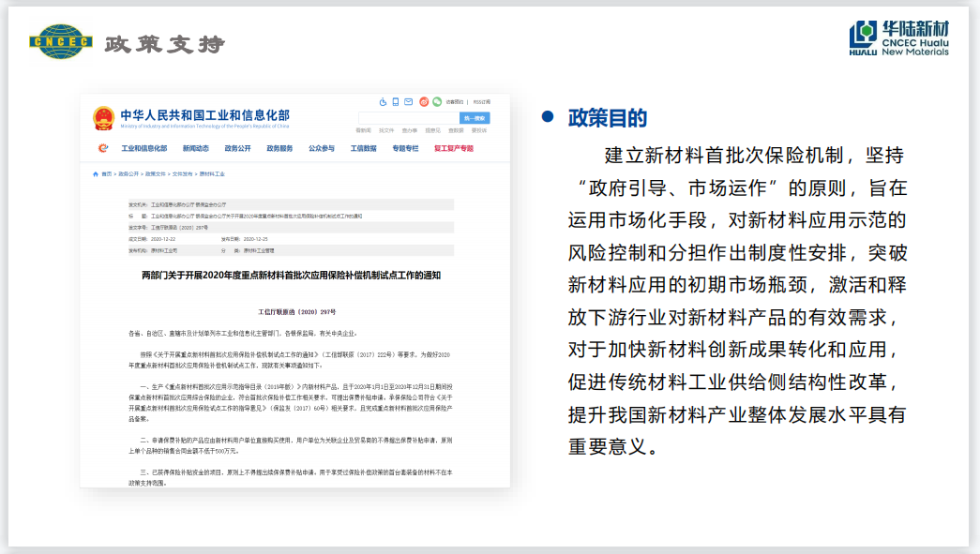This screenshot has width=980, height=554.
Task: Click the home icon in breadcrumb
Action: point(95,173)
